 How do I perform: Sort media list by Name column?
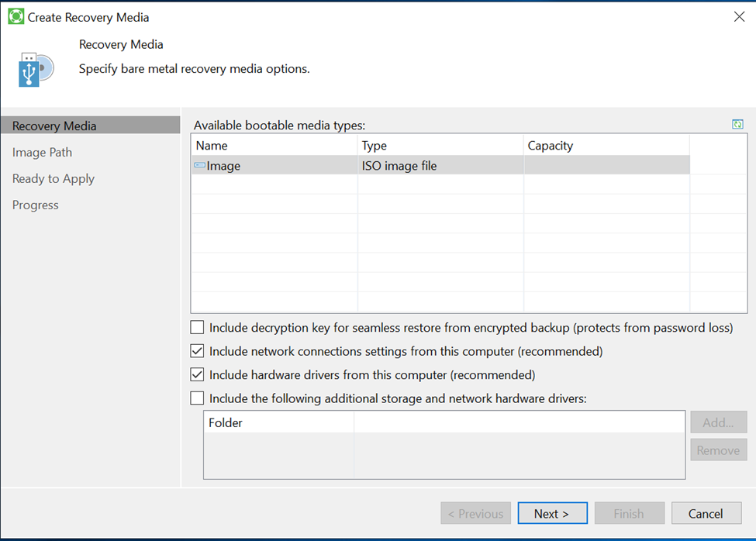click(274, 146)
